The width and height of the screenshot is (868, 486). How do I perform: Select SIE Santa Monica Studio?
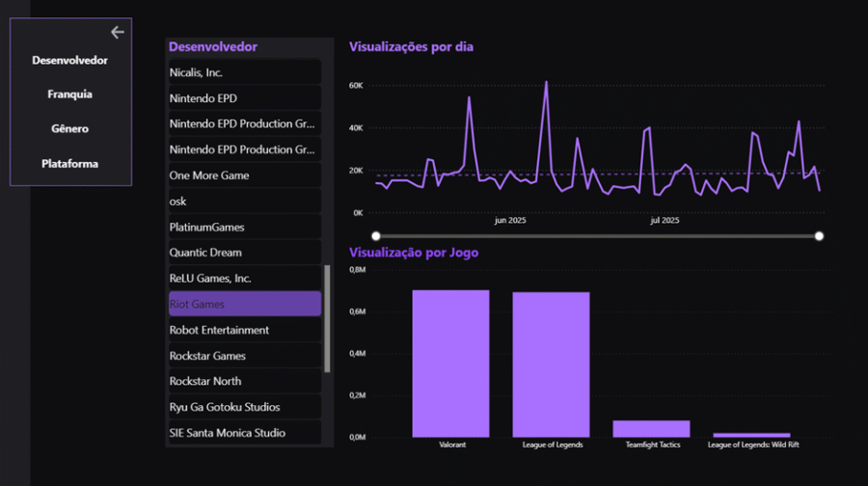(243, 433)
